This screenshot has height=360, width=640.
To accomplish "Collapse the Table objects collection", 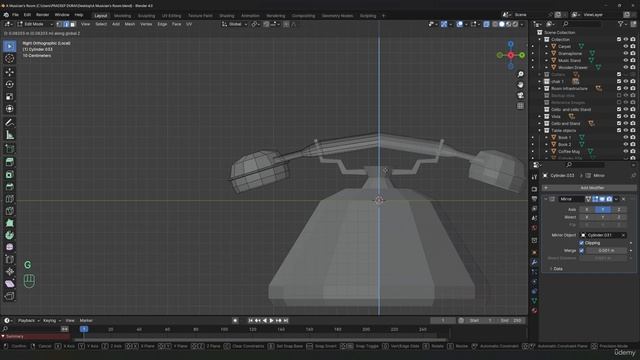I will 540,131.
